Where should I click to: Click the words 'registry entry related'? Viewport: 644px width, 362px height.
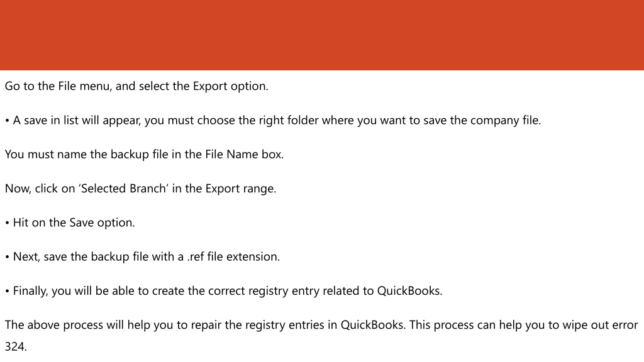pos(289,290)
